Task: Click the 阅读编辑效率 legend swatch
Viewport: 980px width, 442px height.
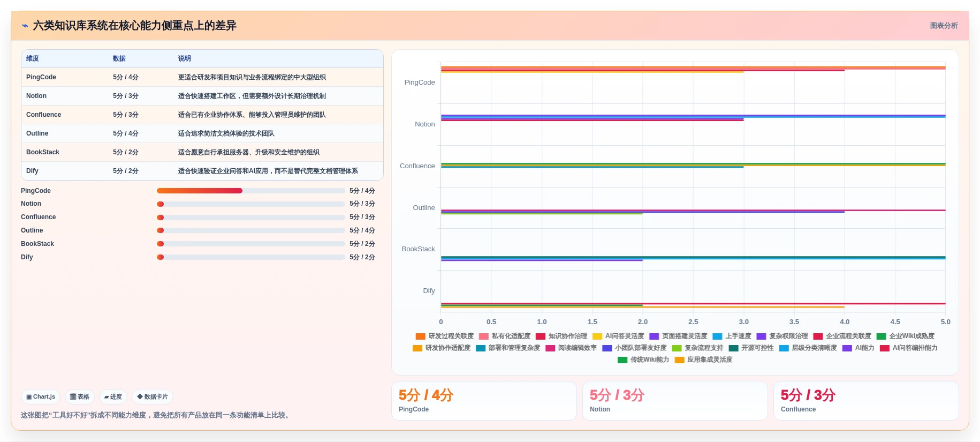Action: coord(550,348)
